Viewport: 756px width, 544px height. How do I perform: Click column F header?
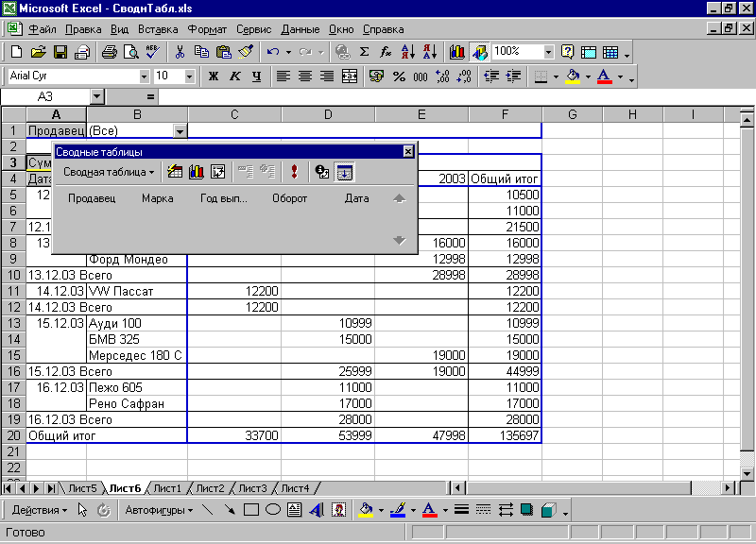click(505, 114)
